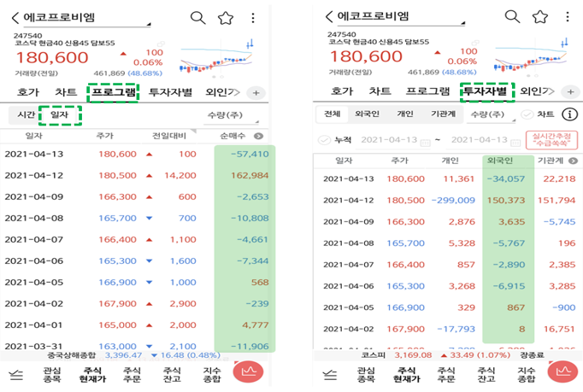583x392 pixels.
Task: Open 관심종목 in right bottom bar
Action: (366, 375)
